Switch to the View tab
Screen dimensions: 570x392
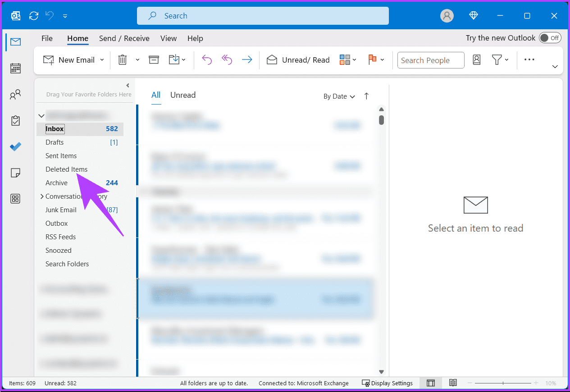click(x=168, y=38)
